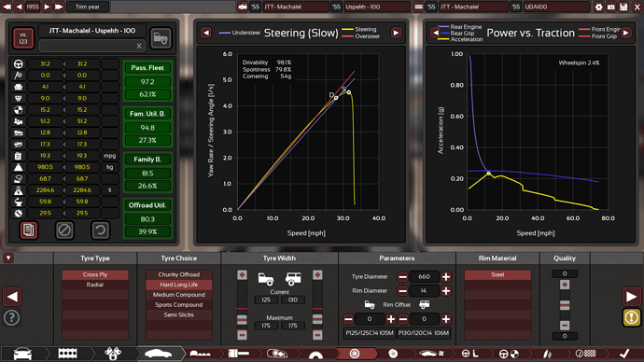The height and width of the screenshot is (362, 644).
Task: Collapse the tyre panel with down arrow
Action: pos(8,258)
